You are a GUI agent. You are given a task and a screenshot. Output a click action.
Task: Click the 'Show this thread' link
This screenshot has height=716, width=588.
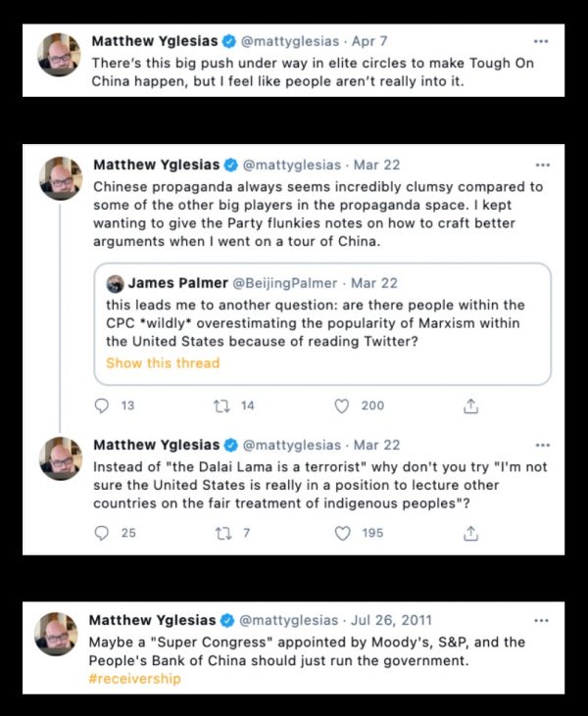(x=163, y=362)
